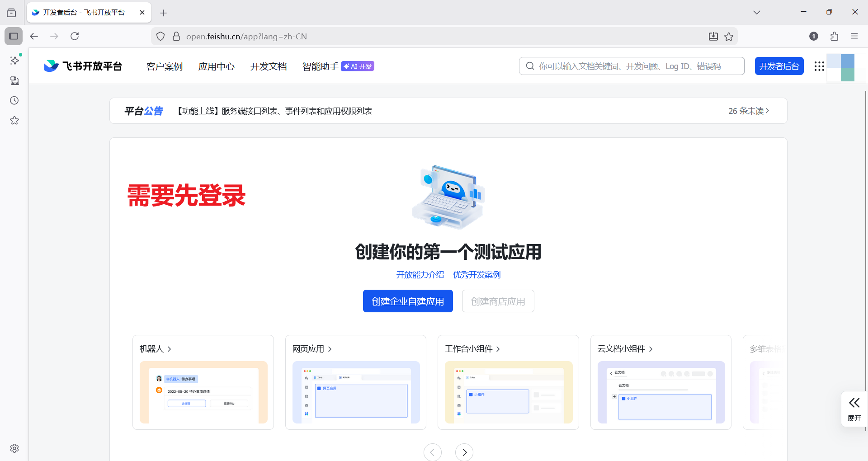Switch to the 应用中心 navigation item
Screen dimensions: 868x461
pos(216,66)
